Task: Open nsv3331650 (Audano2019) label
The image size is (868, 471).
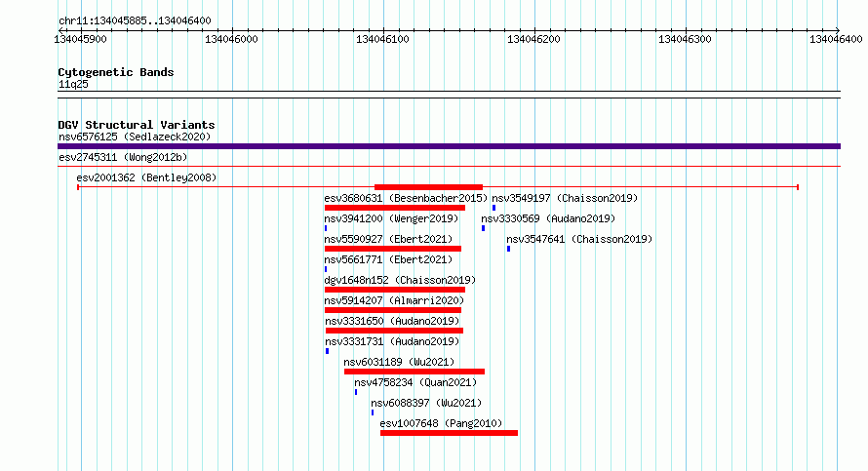Action: coord(392,321)
